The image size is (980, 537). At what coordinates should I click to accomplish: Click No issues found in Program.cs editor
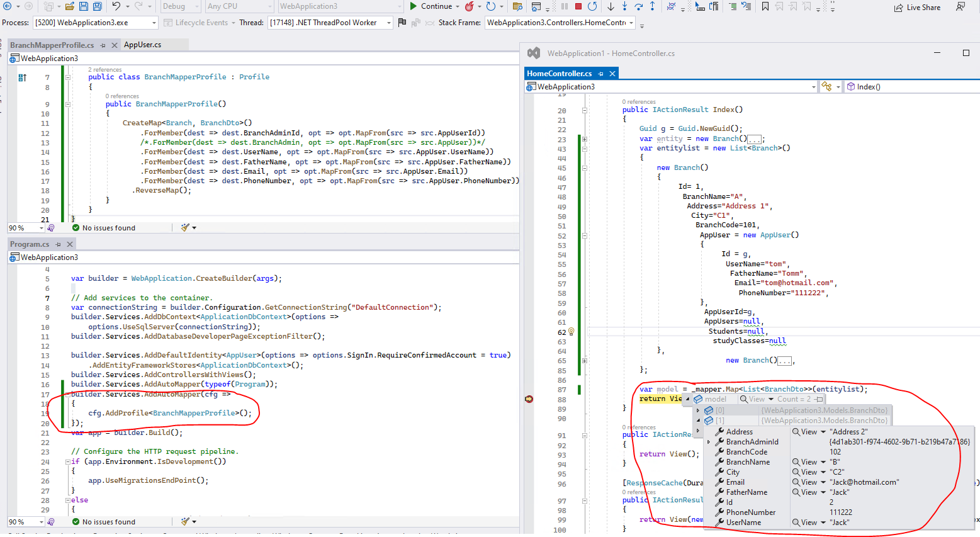click(104, 522)
